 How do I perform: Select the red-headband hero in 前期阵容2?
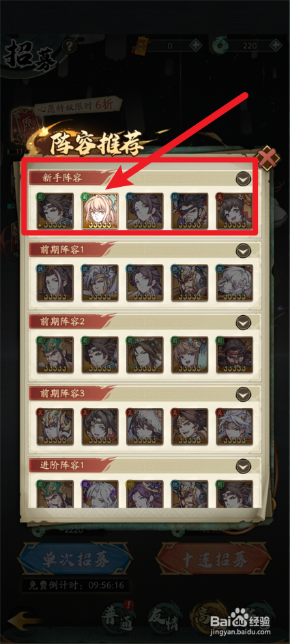[x=235, y=355]
